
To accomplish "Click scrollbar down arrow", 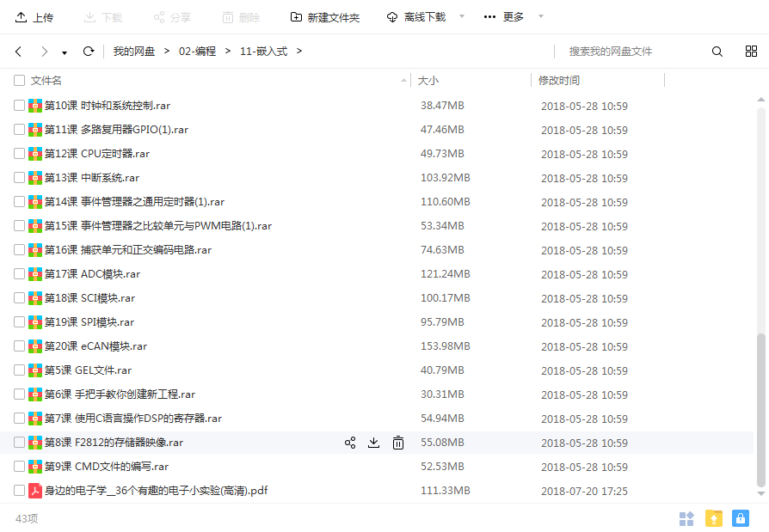I will coord(760,494).
